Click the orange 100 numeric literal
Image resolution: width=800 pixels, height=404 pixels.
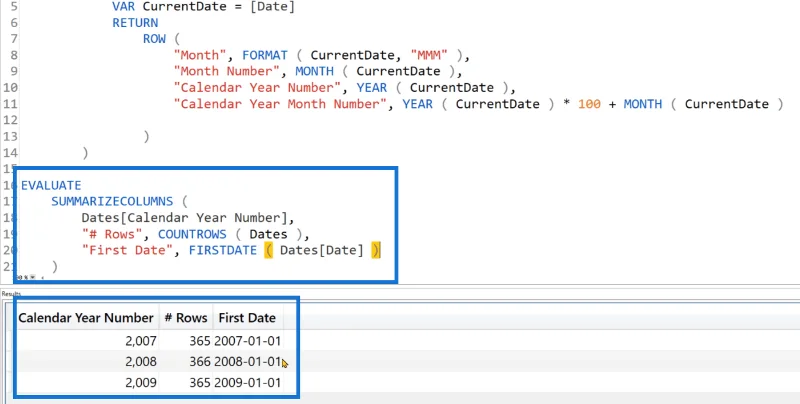(589, 104)
